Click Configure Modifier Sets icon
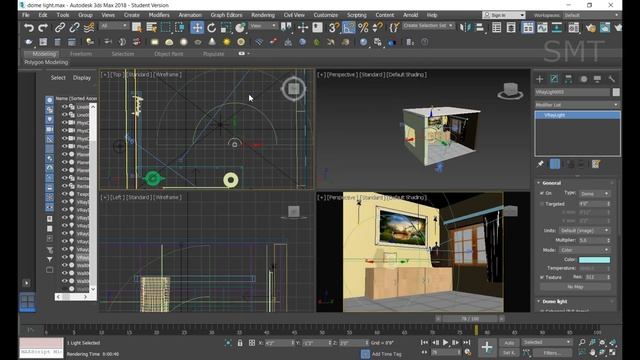Viewport: 640px width, 360px height. pyautogui.click(x=596, y=164)
